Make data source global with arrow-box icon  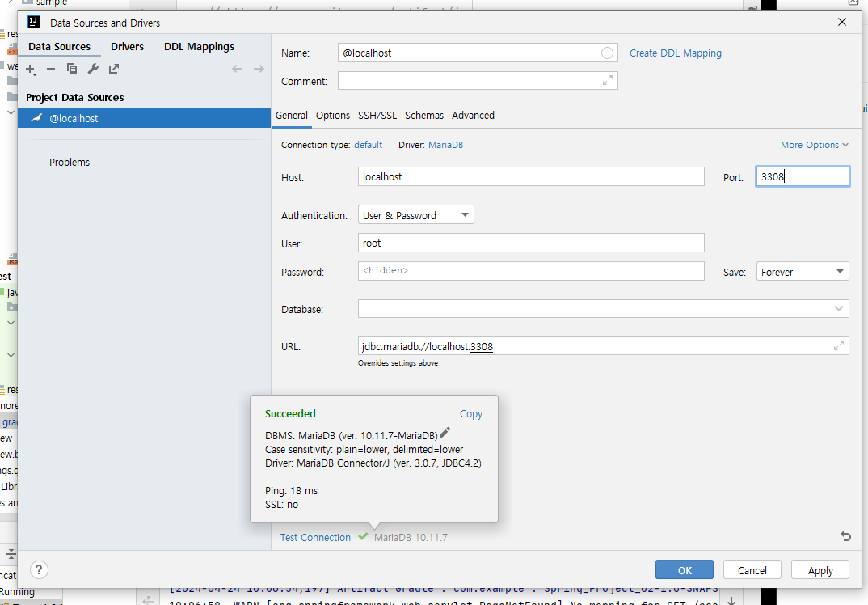[x=114, y=69]
